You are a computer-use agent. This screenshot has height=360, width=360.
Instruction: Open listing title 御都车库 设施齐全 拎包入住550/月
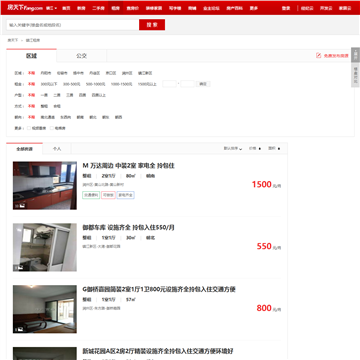(x=128, y=227)
